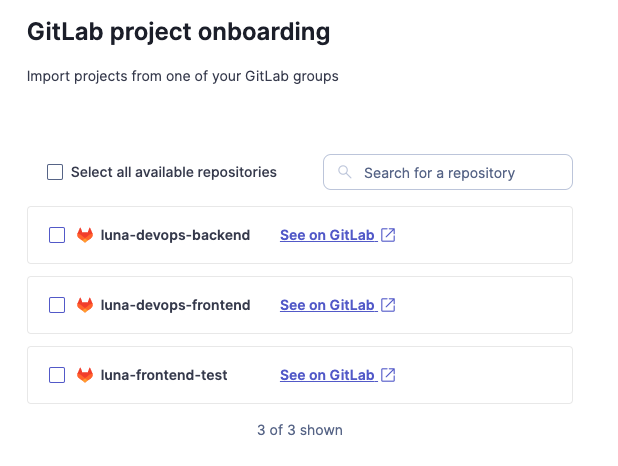Enable the luna-frontend-test checkbox

pos(57,375)
